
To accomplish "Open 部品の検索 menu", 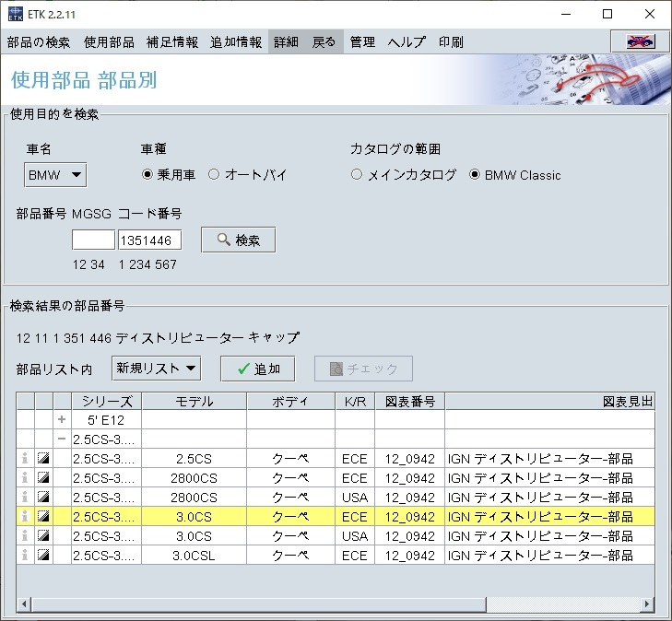I will [x=38, y=42].
